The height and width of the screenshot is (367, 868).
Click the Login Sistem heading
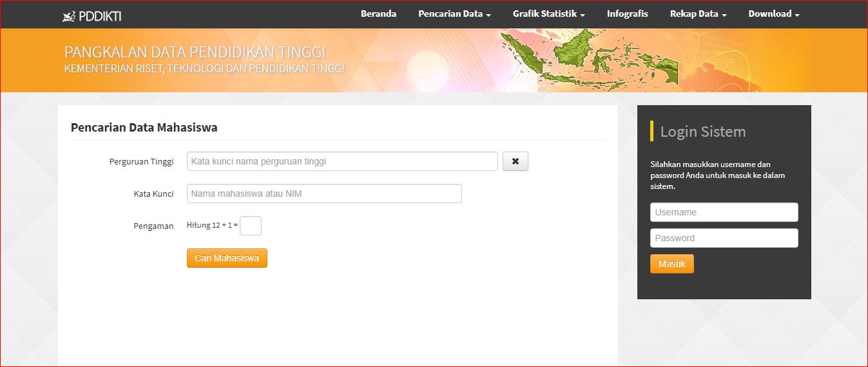(x=703, y=132)
